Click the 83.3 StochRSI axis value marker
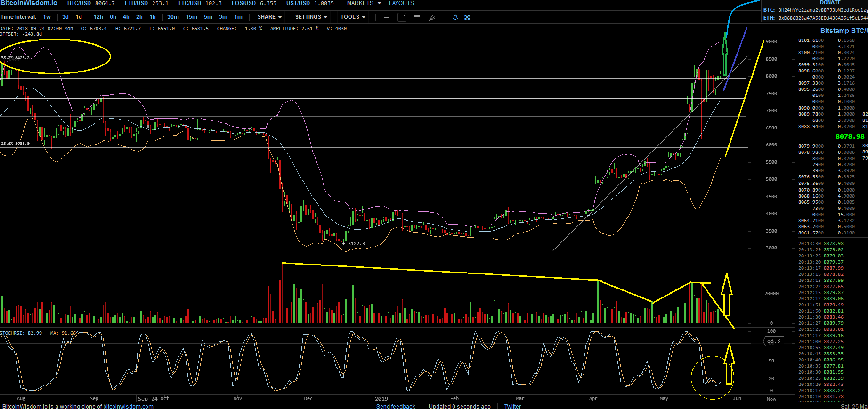The width and height of the screenshot is (868, 409). click(773, 341)
